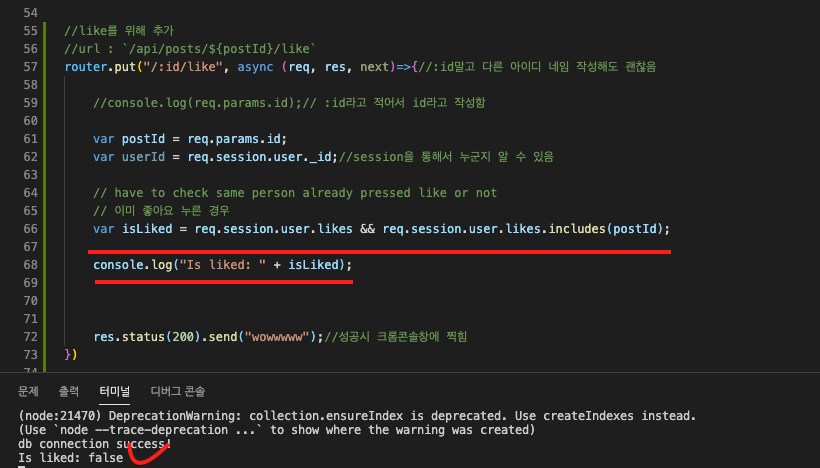Click the 'node --trace-deprecation' terminal line
Screen dimensions: 820x468
coord(277,430)
